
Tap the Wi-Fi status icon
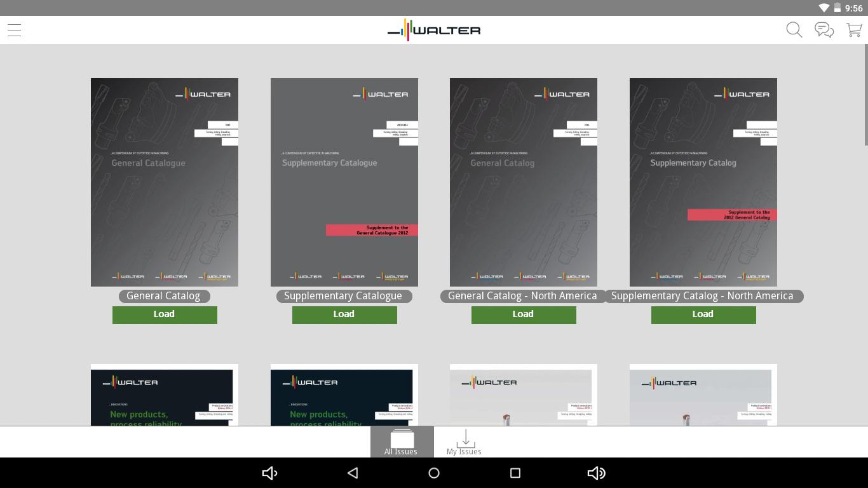pyautogui.click(x=824, y=8)
